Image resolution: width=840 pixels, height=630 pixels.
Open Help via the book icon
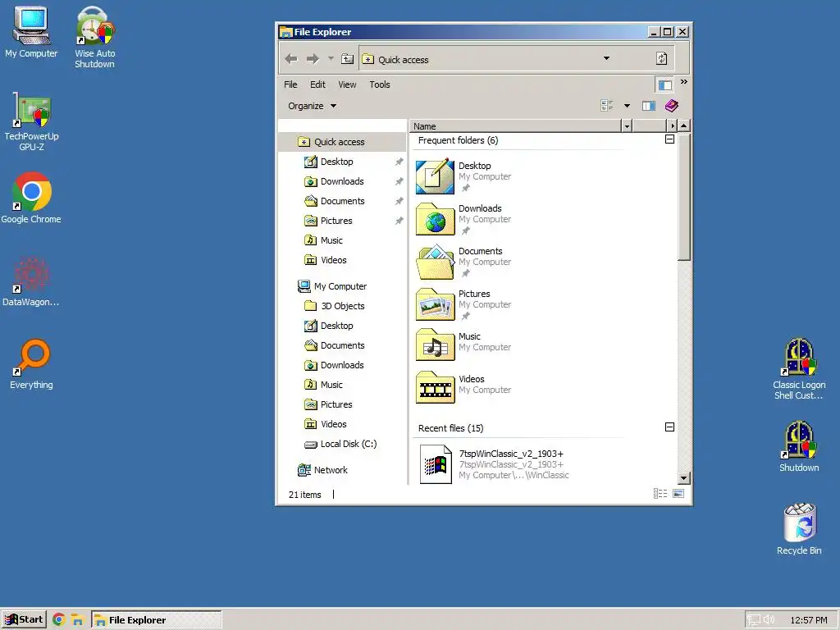671,106
